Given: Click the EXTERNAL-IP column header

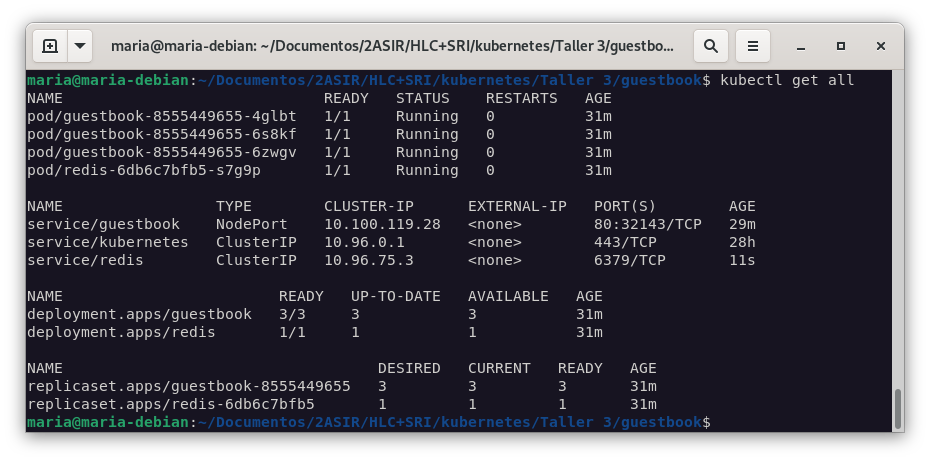Looking at the screenshot, I should [x=517, y=206].
